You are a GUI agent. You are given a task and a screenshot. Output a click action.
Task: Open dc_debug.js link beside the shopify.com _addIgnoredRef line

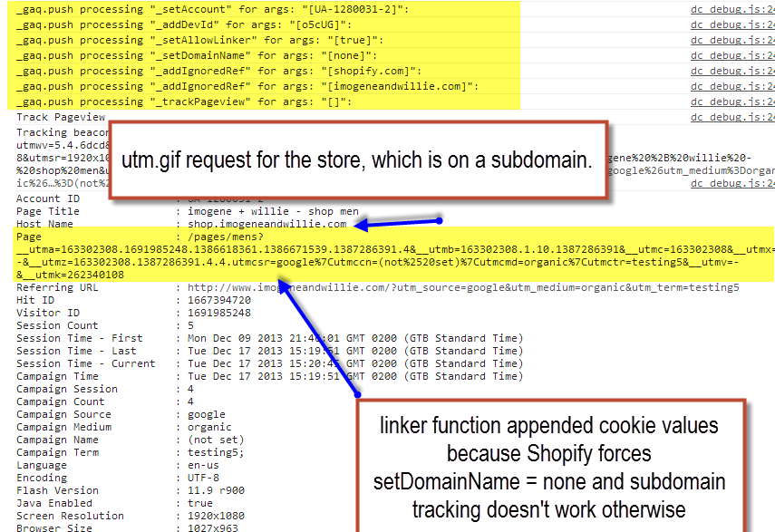(x=732, y=71)
